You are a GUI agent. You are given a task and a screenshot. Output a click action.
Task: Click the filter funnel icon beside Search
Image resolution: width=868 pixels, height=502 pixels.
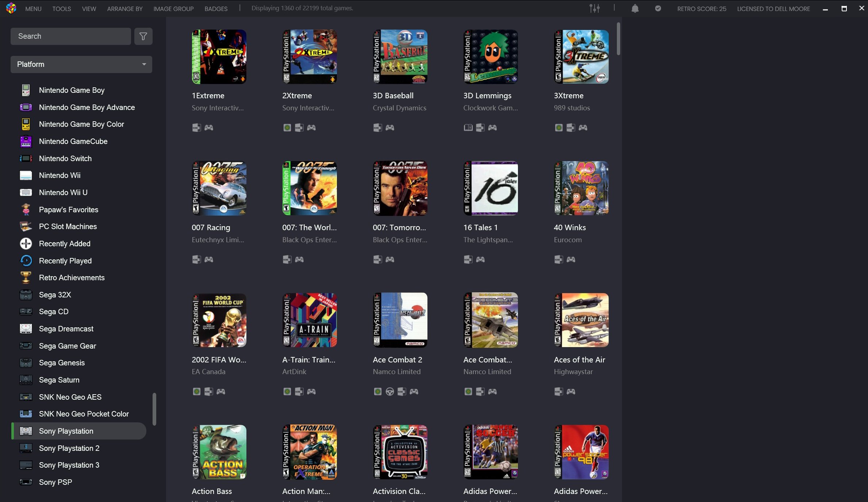tap(143, 36)
